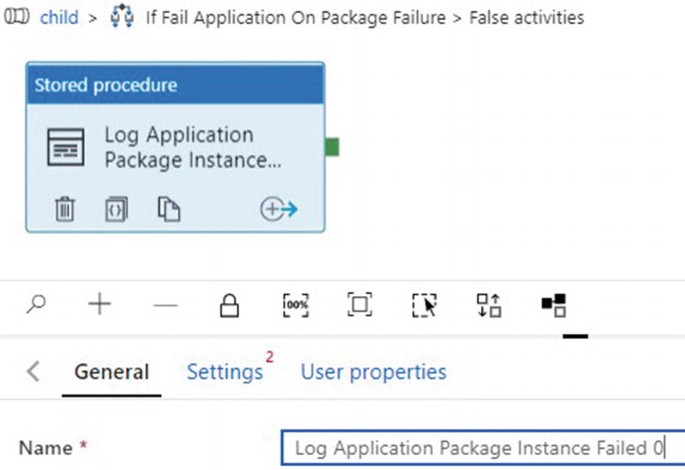Reset canvas zoom to 100%
This screenshot has width=685, height=470.
(296, 305)
